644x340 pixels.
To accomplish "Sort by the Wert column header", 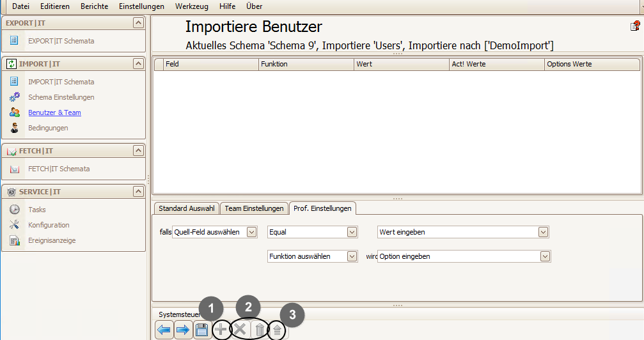I will (x=401, y=64).
